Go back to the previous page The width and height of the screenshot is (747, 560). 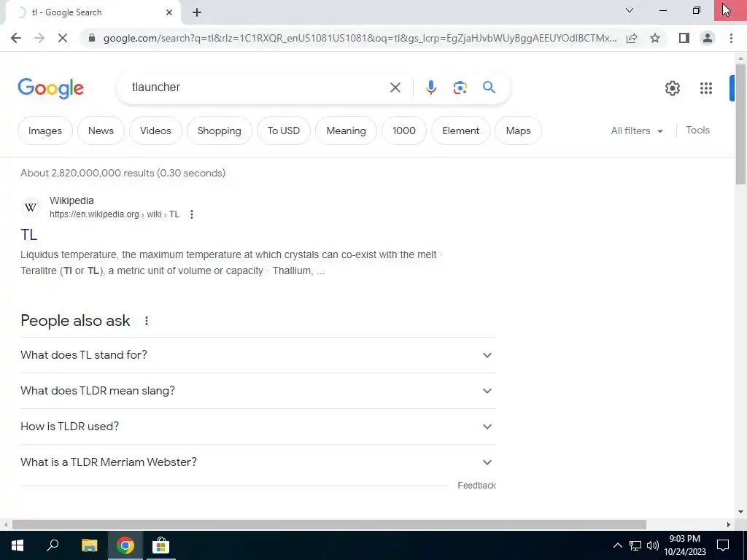pos(16,38)
